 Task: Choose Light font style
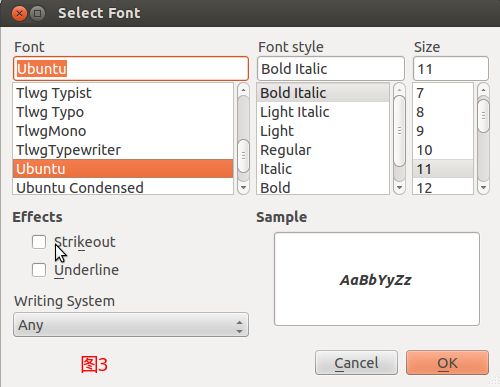point(323,131)
